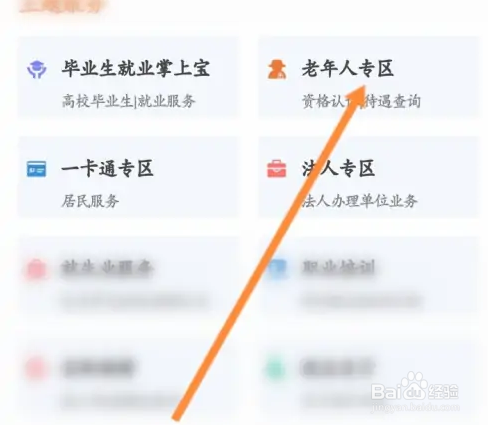Tap the purple graduation cap icon
Screen dimensions: 488x425
tap(37, 69)
